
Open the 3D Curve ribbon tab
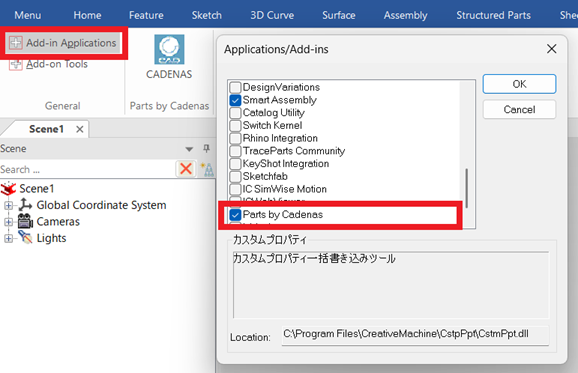point(272,15)
